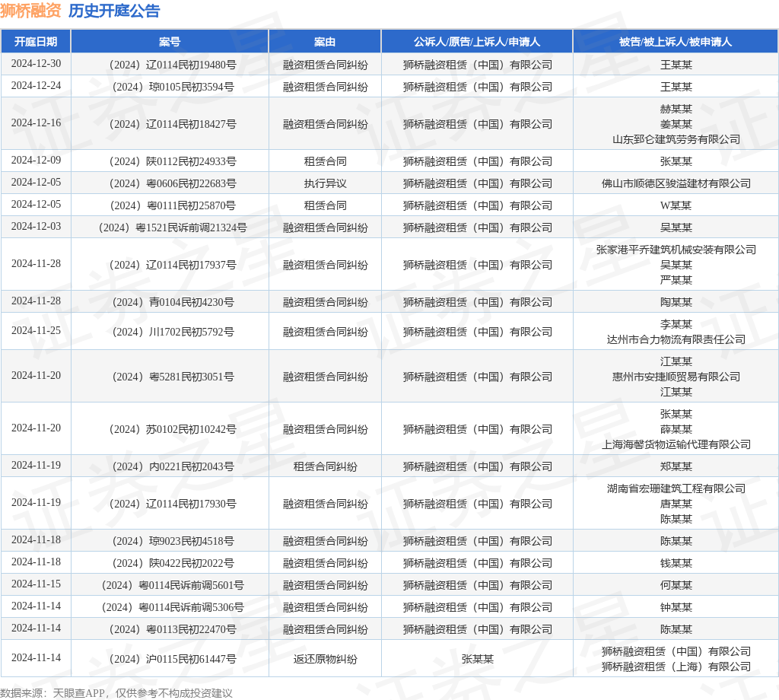This screenshot has width=779, height=700.
Task: Click case number 苏0102民初10242号
Action: pos(173,429)
